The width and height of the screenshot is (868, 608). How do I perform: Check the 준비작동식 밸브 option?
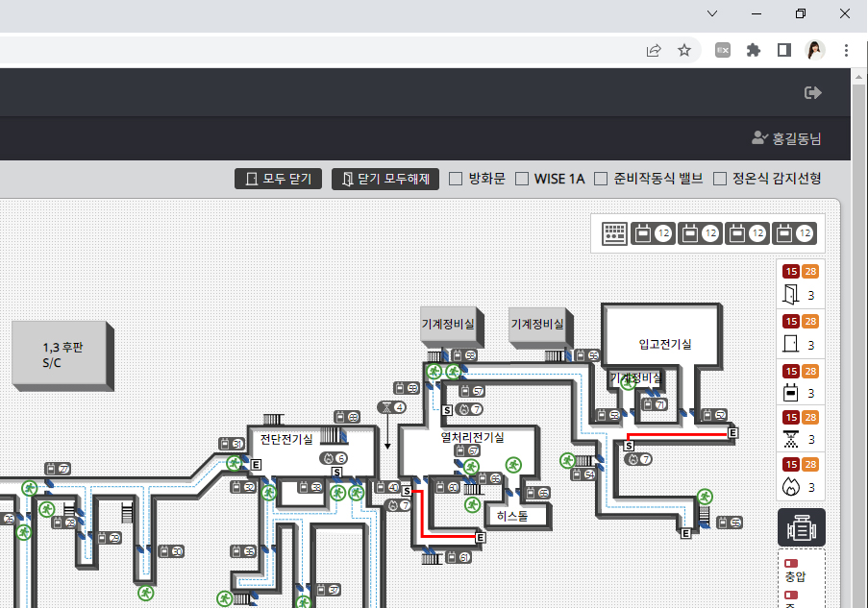point(601,179)
